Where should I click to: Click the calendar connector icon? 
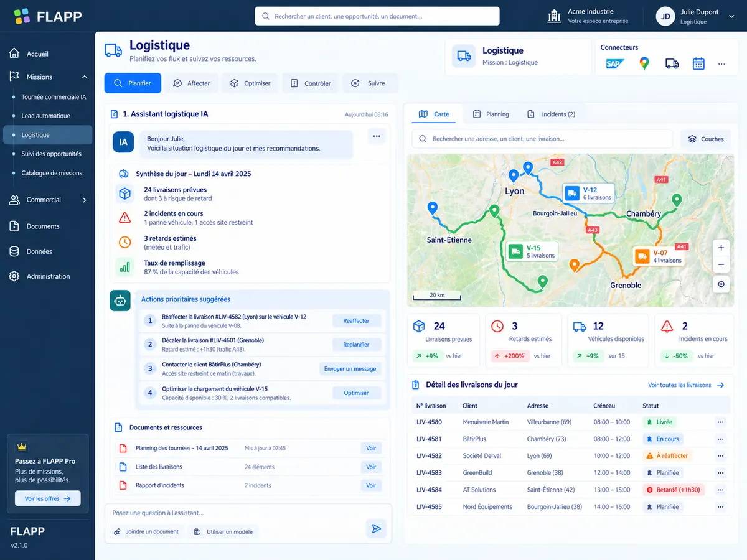click(x=698, y=63)
